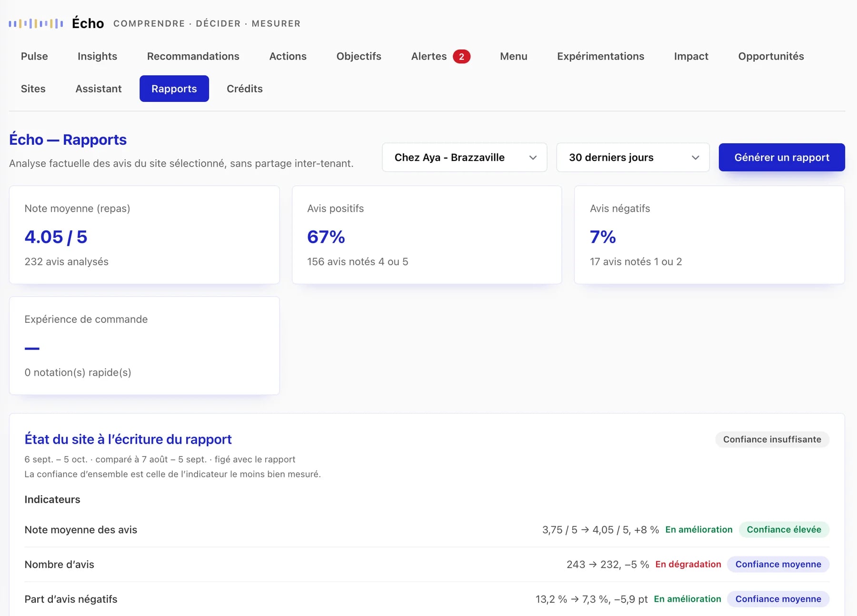Open the Sites tab

[33, 89]
